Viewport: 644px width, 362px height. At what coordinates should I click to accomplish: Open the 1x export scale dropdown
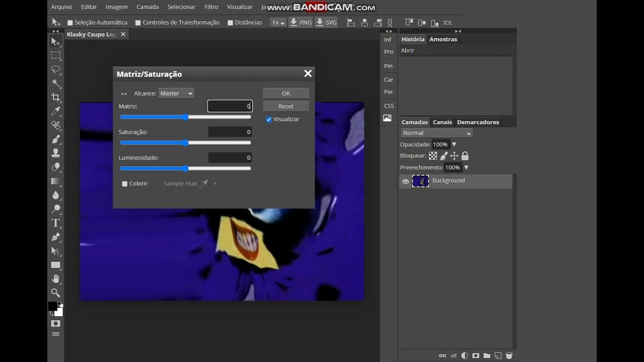[x=278, y=23]
